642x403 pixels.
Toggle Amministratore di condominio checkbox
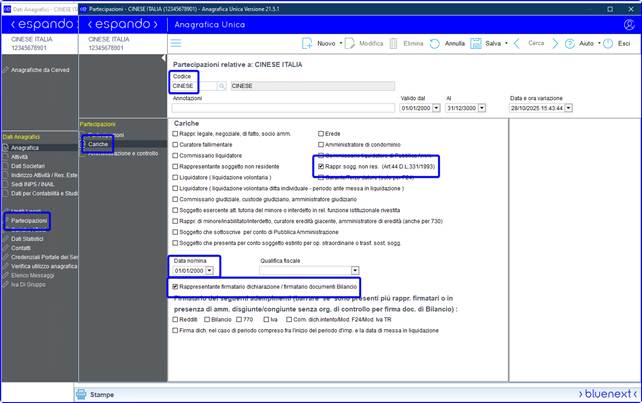pyautogui.click(x=321, y=145)
